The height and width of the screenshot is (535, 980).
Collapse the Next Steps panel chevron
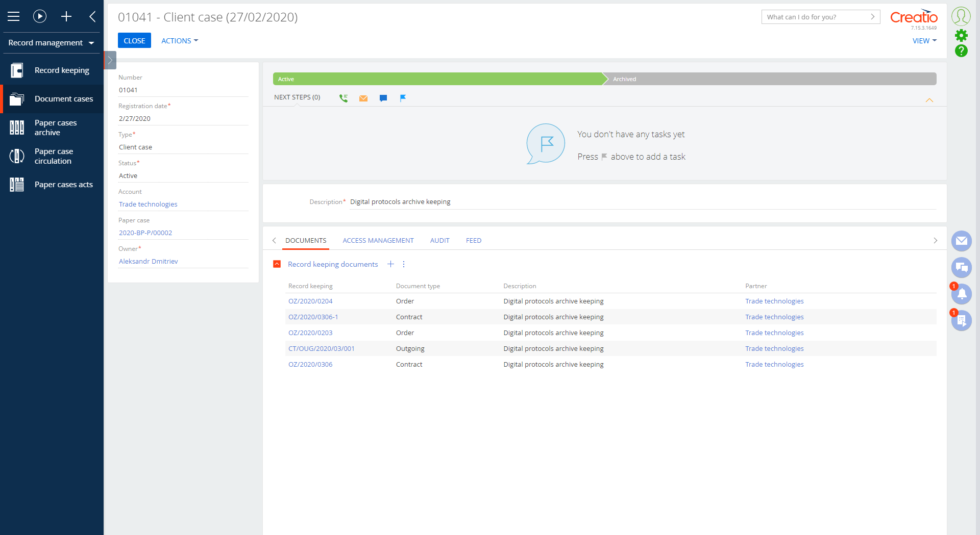tap(930, 100)
